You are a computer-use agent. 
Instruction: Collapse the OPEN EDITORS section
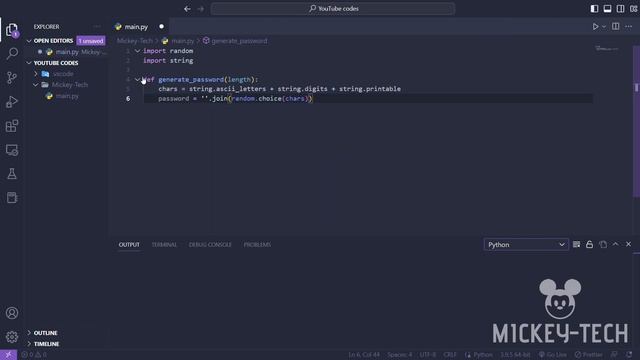29,41
